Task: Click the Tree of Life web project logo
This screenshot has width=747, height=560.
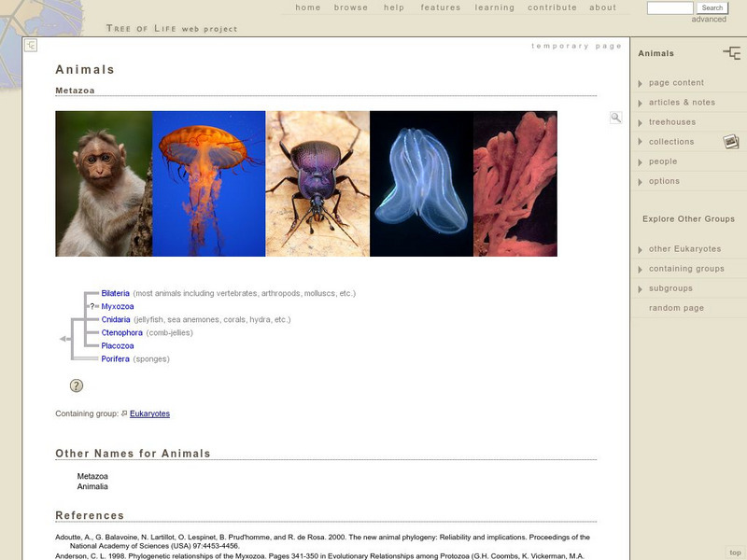Action: tap(171, 28)
